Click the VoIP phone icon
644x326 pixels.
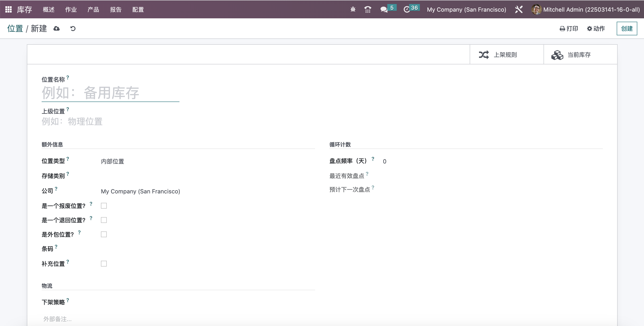367,9
